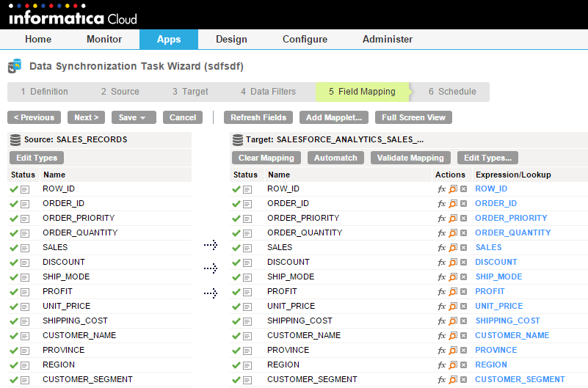
Task: Click the Automatch button
Action: (x=335, y=158)
